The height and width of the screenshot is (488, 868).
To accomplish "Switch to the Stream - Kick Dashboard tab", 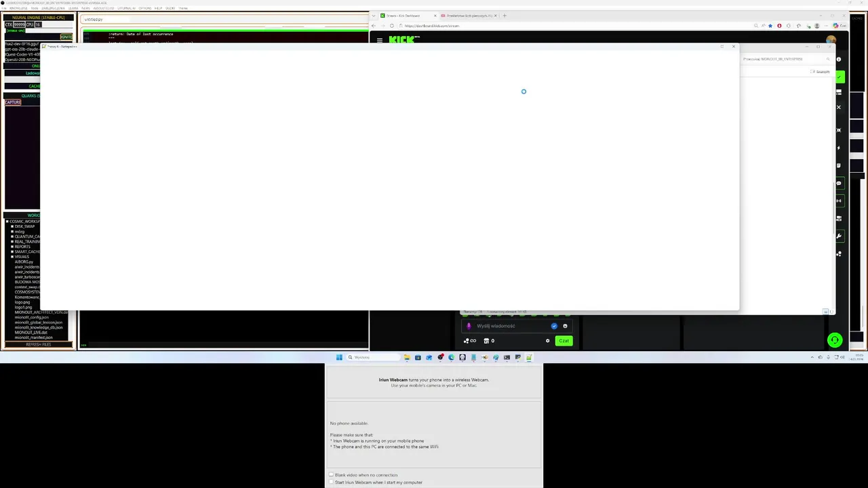I will pyautogui.click(x=407, y=16).
